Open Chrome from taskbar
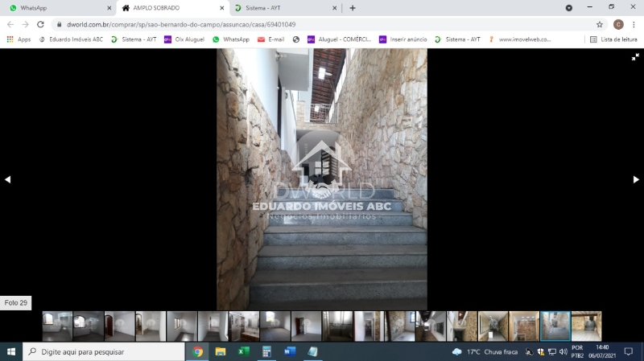Image resolution: width=644 pixels, height=361 pixels. point(197,351)
